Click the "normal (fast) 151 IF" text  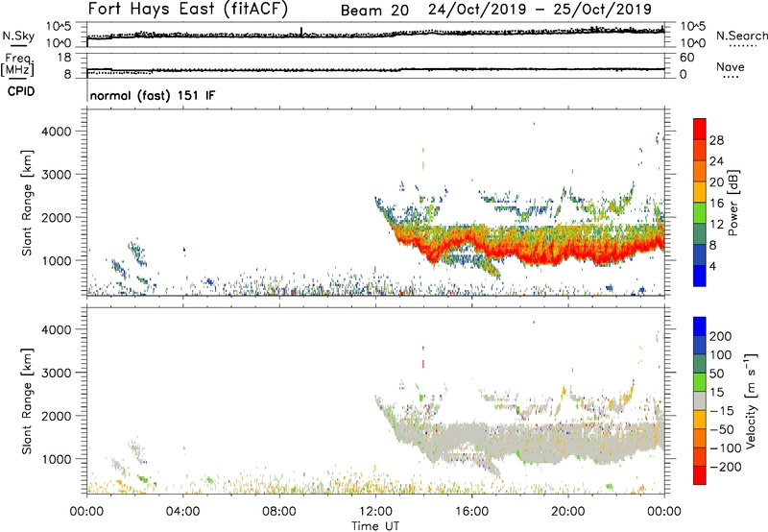coord(153,95)
